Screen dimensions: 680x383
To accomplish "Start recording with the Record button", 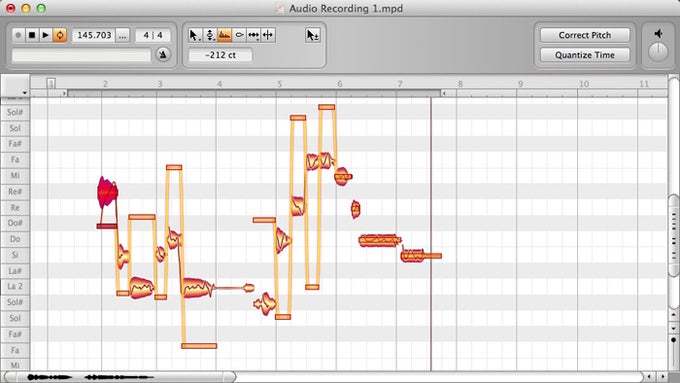I will 18,35.
